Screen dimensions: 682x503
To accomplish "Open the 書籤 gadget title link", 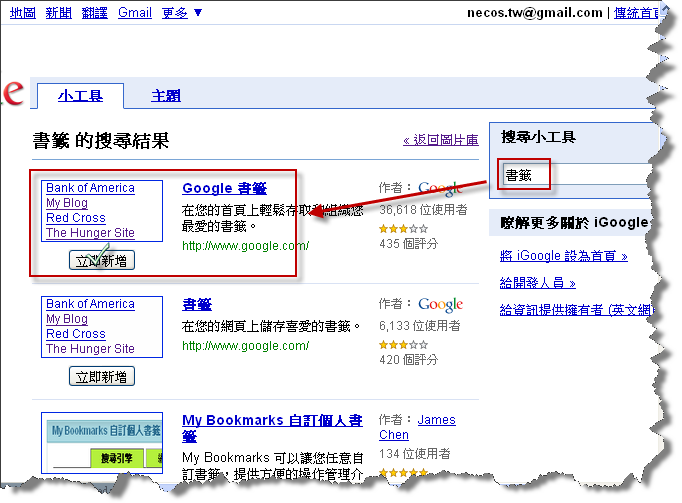I will click(x=197, y=304).
